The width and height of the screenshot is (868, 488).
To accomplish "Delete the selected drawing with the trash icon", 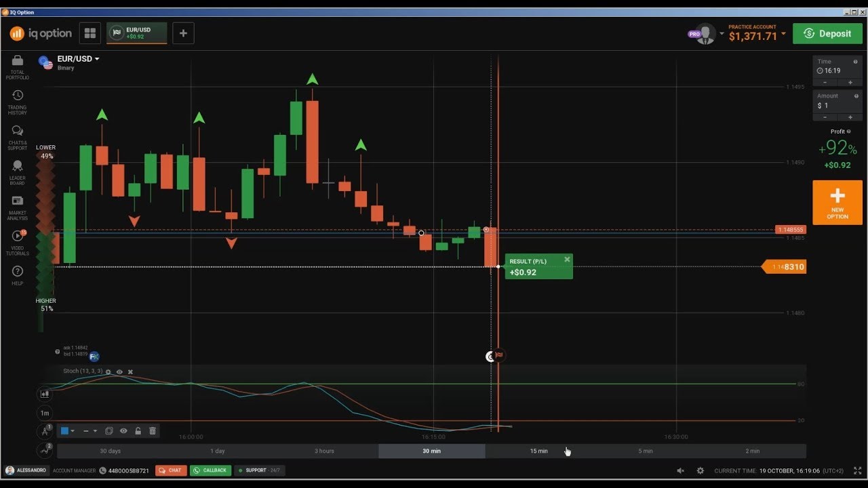I will [153, 430].
